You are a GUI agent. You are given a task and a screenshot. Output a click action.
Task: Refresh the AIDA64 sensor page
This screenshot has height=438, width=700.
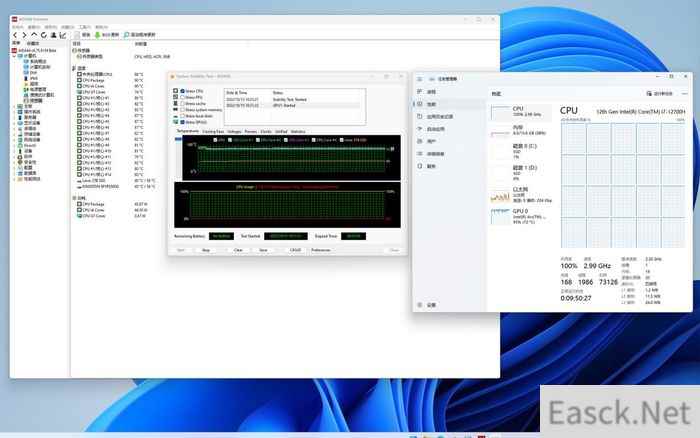tap(44, 35)
